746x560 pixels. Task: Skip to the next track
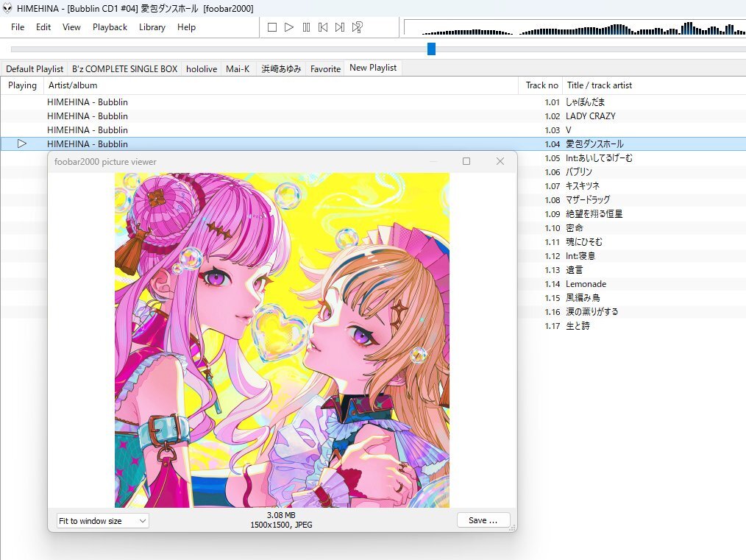[340, 27]
